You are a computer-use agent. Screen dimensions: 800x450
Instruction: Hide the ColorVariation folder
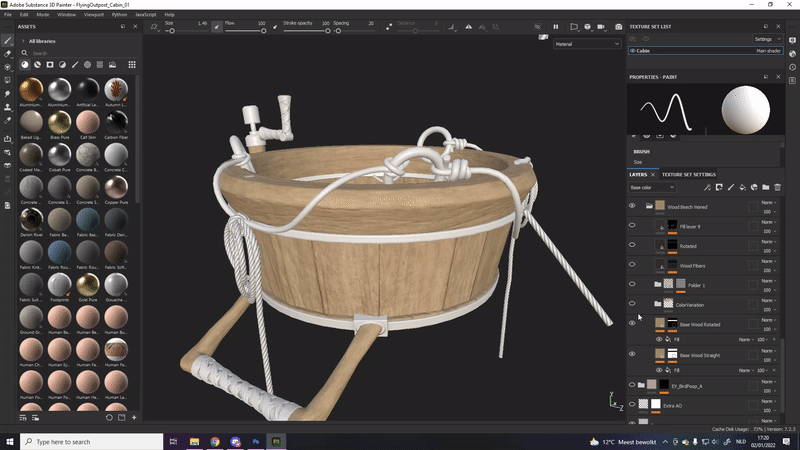(x=632, y=304)
